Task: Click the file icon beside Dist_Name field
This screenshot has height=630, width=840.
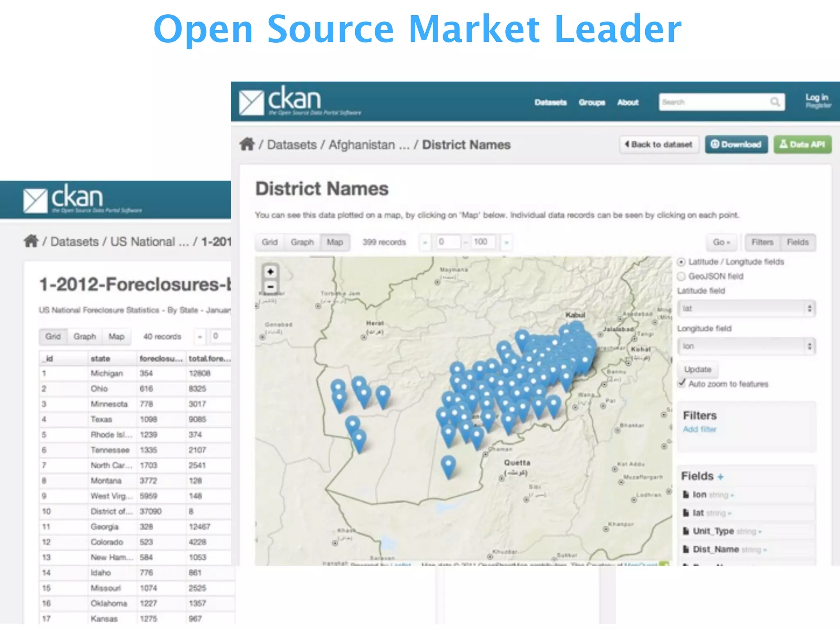Action: (x=686, y=549)
